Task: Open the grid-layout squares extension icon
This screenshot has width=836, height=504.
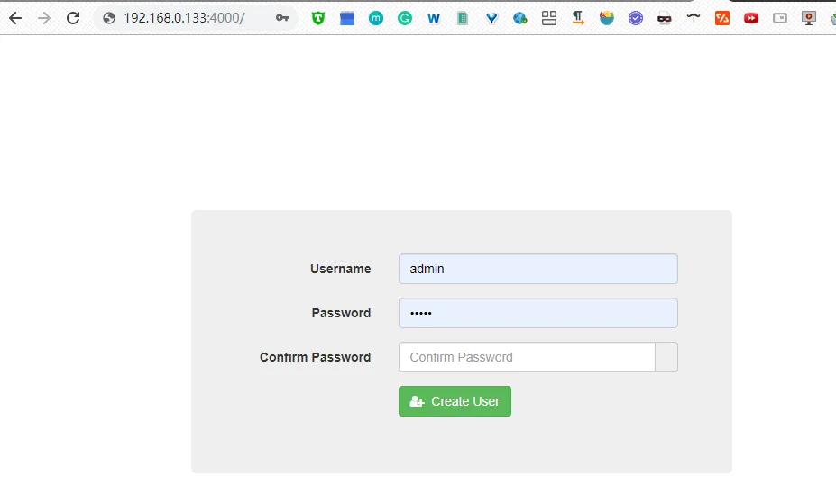Action: point(549,18)
